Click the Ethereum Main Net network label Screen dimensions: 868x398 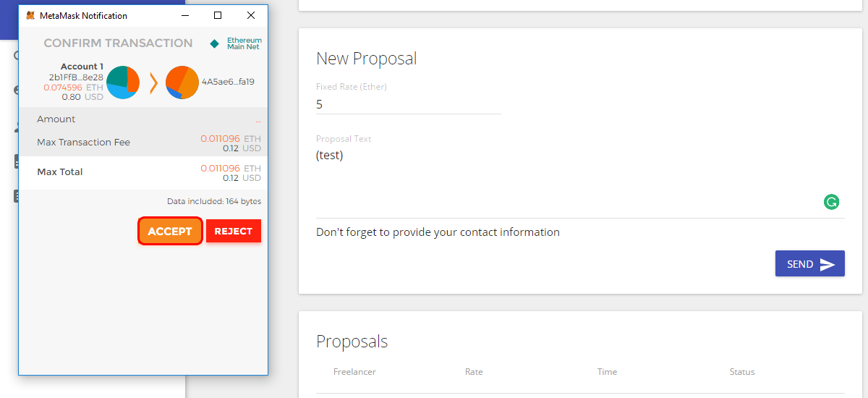coord(244,43)
